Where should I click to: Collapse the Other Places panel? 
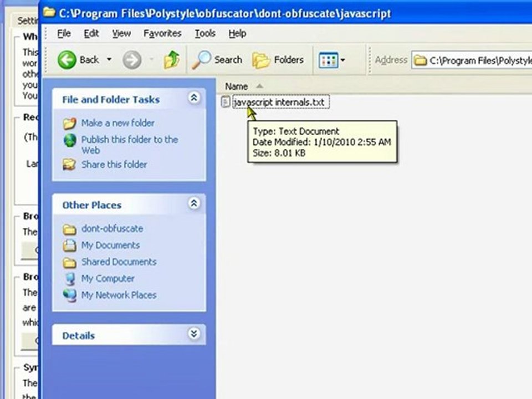[193, 203]
